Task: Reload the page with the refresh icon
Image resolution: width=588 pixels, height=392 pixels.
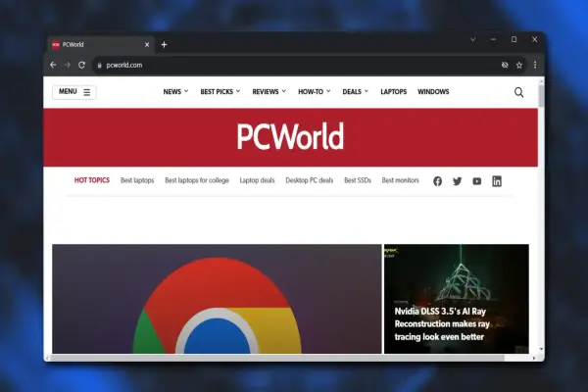Action: coord(81,65)
